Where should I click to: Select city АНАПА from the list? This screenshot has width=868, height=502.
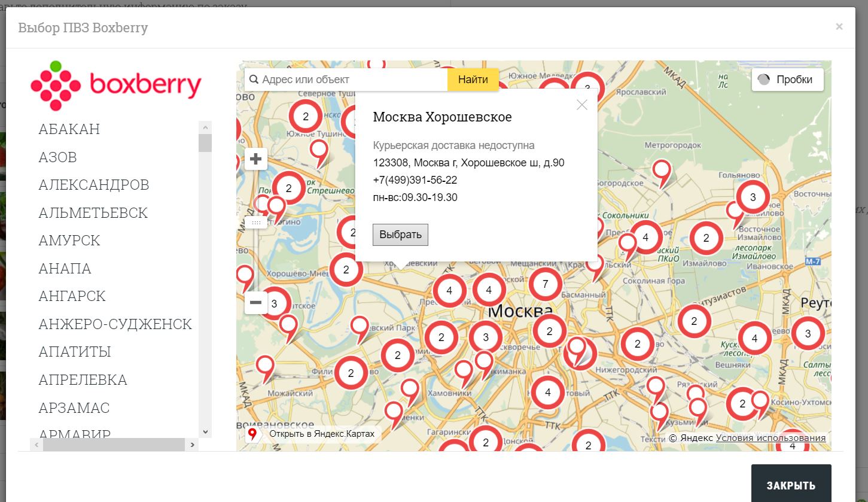coord(65,269)
